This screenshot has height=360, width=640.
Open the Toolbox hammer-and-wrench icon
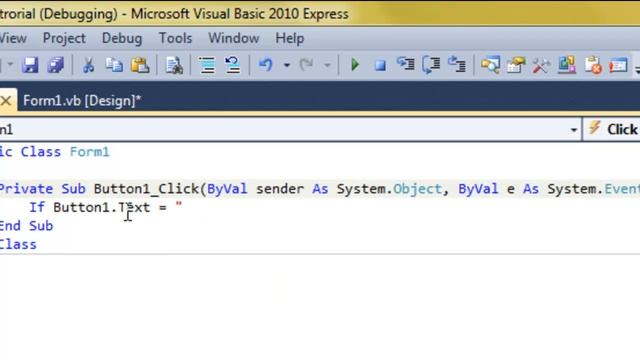pyautogui.click(x=541, y=65)
